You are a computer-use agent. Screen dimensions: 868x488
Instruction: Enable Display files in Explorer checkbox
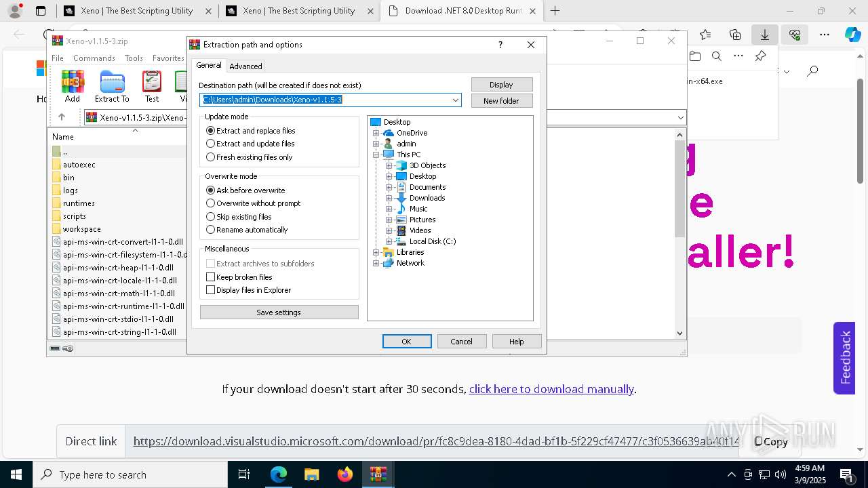[249, 290]
